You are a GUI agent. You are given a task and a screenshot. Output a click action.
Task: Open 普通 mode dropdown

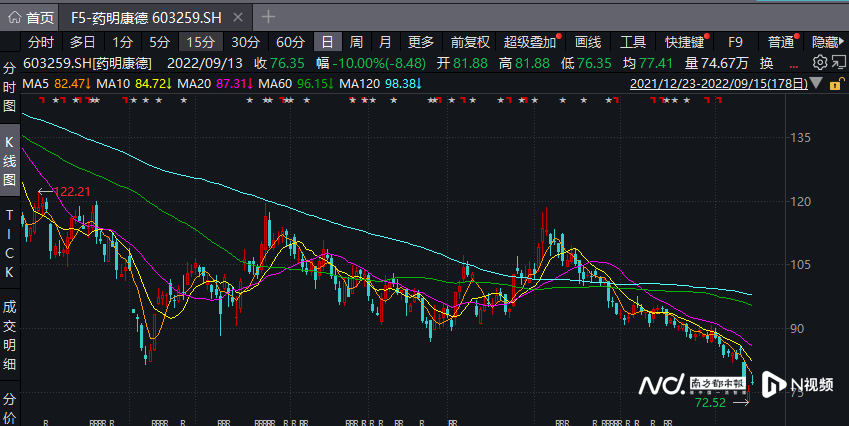coord(781,42)
